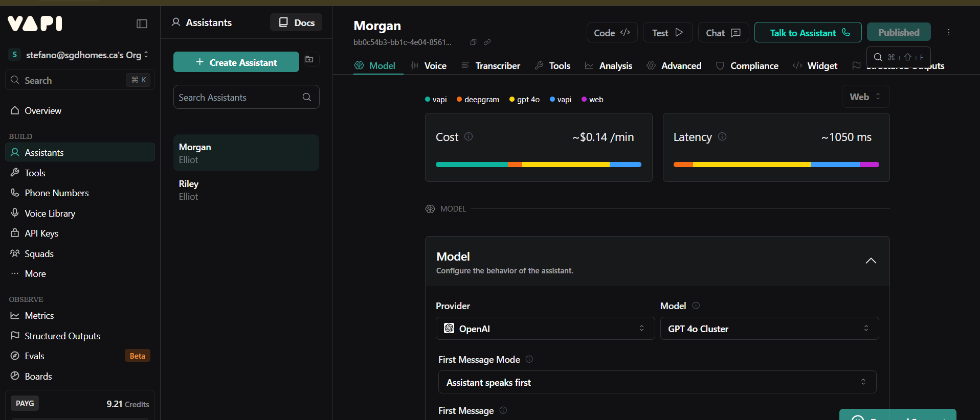
Task: Click the 9.21 Credits balance
Action: coord(128,404)
